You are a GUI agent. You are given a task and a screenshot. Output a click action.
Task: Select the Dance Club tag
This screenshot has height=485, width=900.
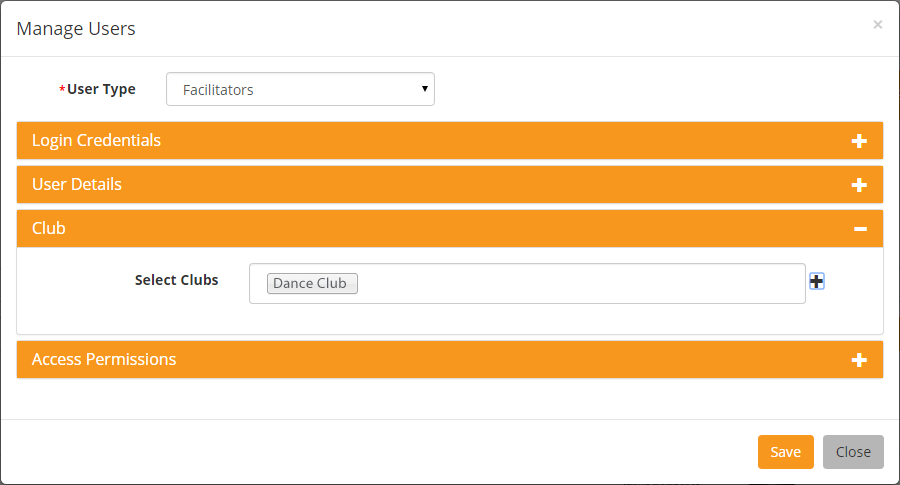[x=312, y=284]
